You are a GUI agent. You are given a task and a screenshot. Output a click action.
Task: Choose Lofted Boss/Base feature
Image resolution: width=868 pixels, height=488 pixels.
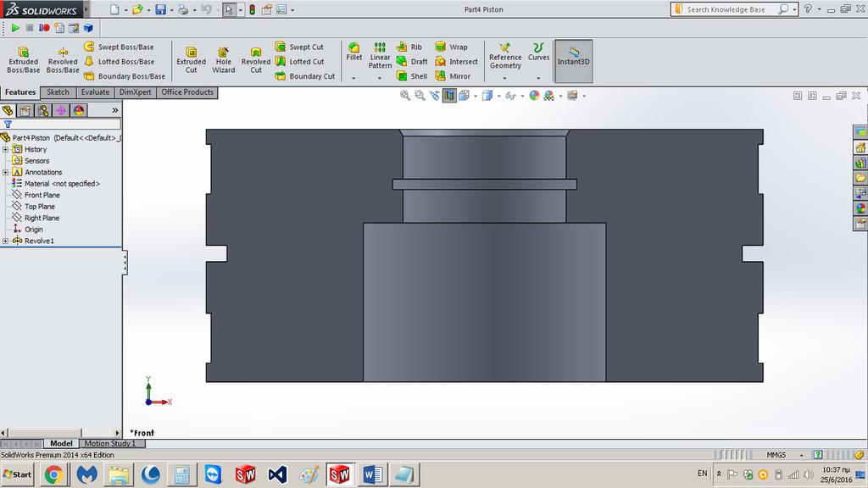pos(119,61)
